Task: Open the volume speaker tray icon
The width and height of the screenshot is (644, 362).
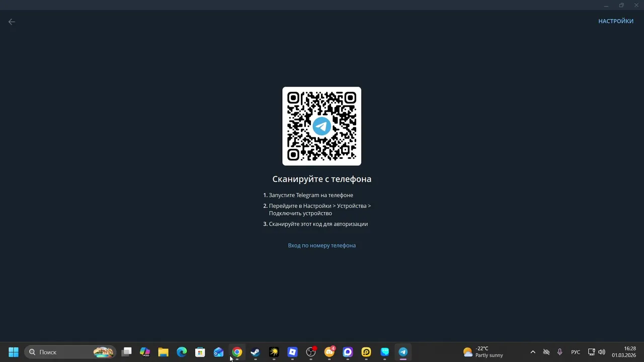Action: [x=602, y=352]
